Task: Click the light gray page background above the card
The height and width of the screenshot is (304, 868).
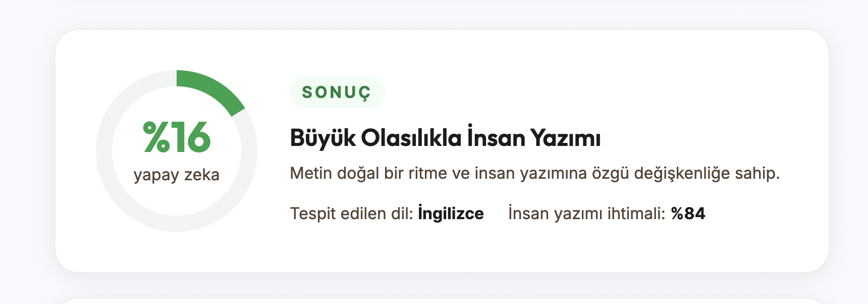Action: pos(434,14)
